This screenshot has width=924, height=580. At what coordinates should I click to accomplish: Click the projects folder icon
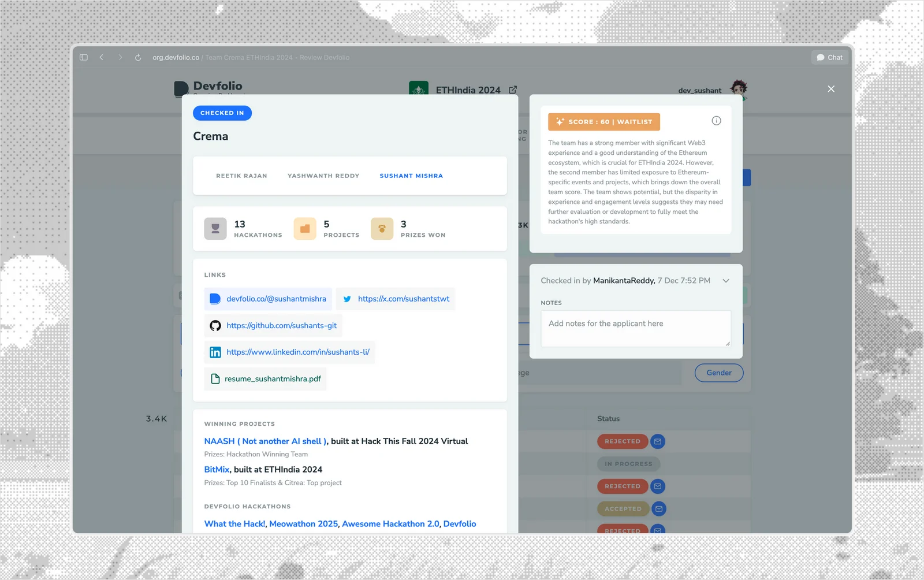[x=305, y=229]
